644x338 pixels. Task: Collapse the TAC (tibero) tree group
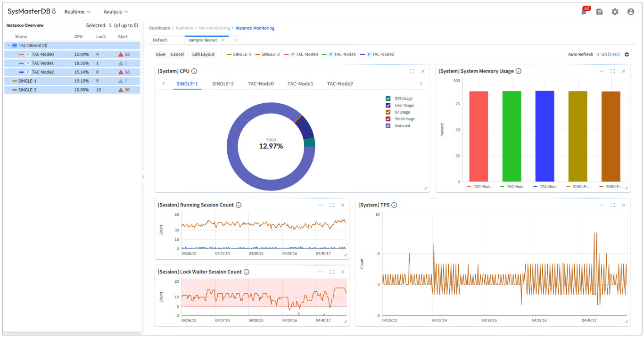coord(8,45)
